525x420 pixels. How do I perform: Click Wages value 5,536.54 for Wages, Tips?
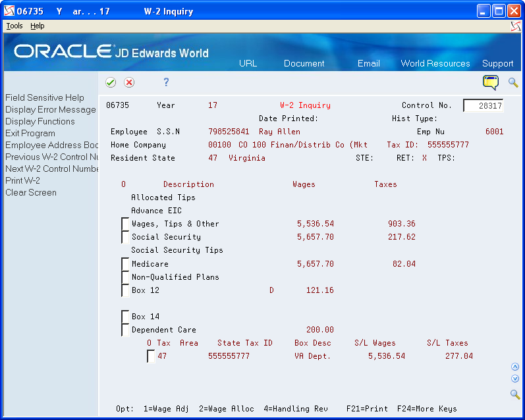tap(316, 224)
